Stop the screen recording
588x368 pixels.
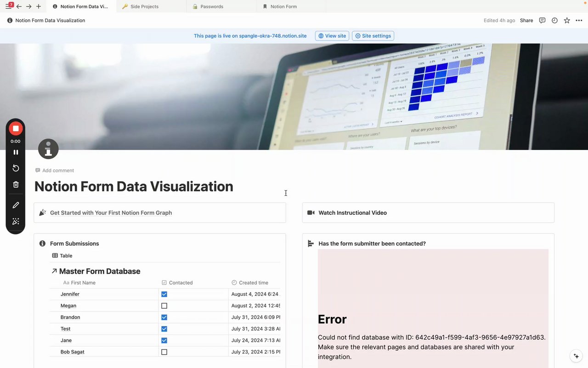point(16,128)
